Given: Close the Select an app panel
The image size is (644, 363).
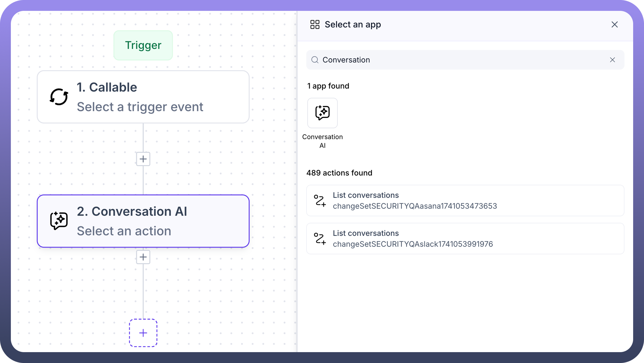Looking at the screenshot, I should [x=614, y=24].
